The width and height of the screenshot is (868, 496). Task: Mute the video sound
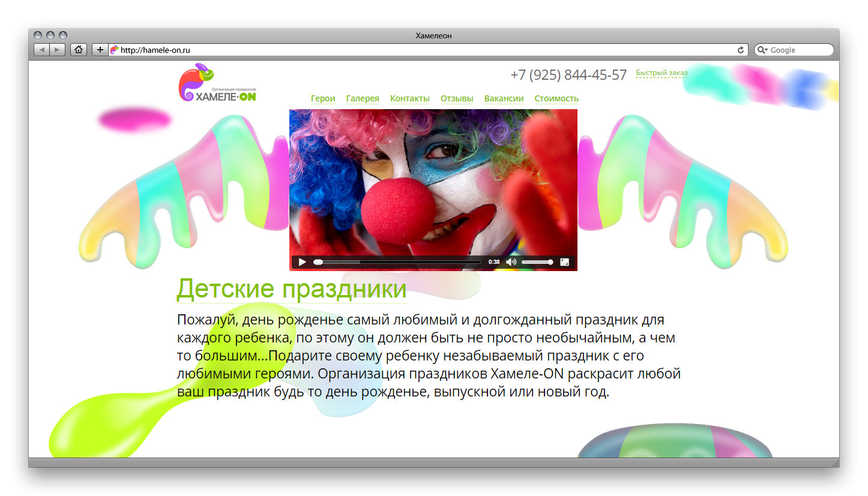click(511, 262)
